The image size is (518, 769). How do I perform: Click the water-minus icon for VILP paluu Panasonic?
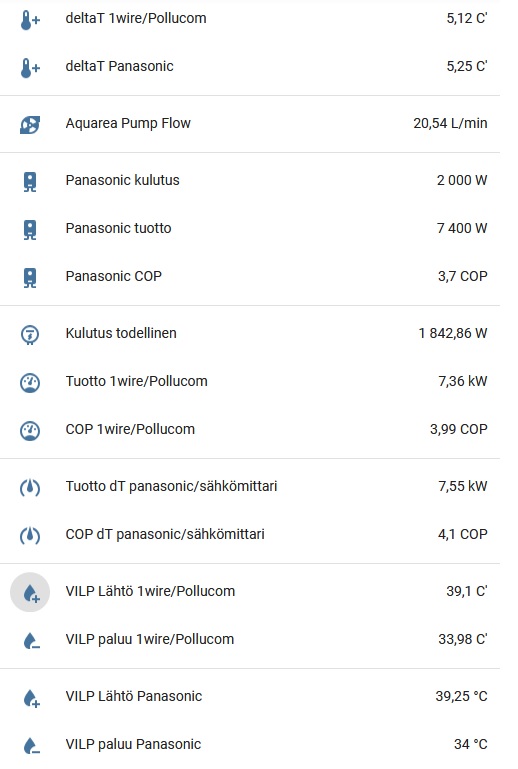(x=31, y=746)
